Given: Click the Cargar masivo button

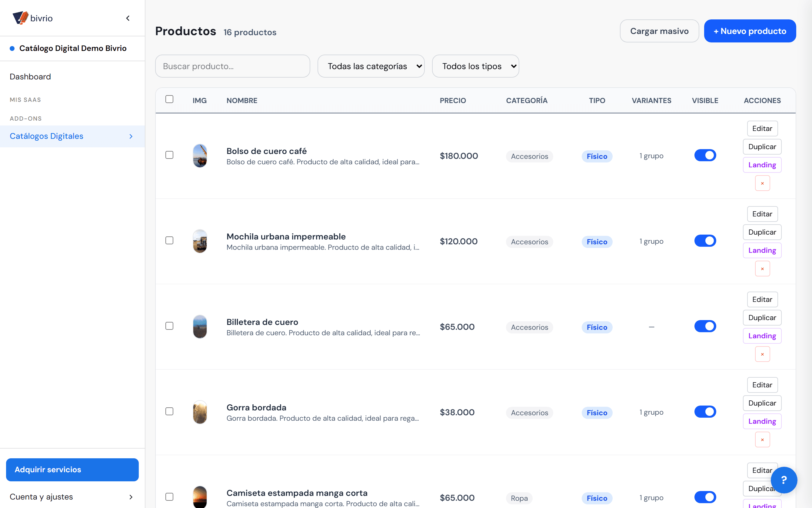Looking at the screenshot, I should coord(659,31).
